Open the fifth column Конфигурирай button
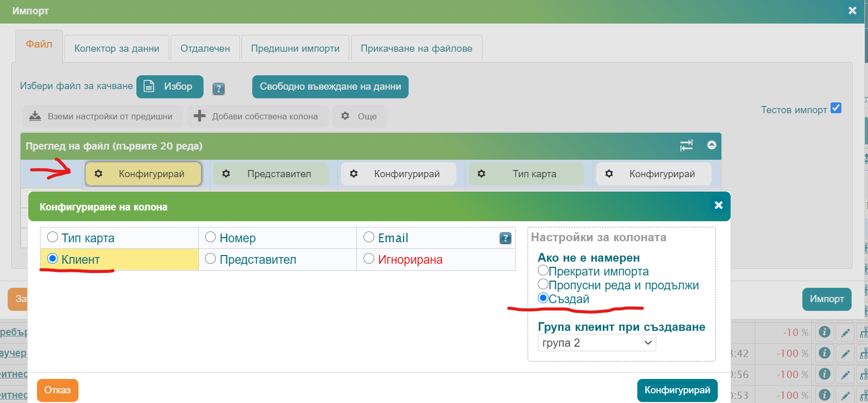The width and height of the screenshot is (868, 403). (x=654, y=174)
